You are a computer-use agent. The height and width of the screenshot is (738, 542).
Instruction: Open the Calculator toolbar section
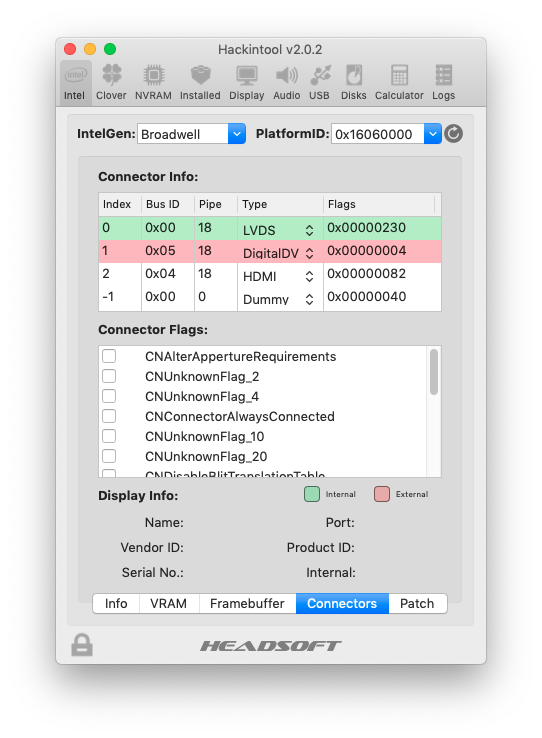399,83
